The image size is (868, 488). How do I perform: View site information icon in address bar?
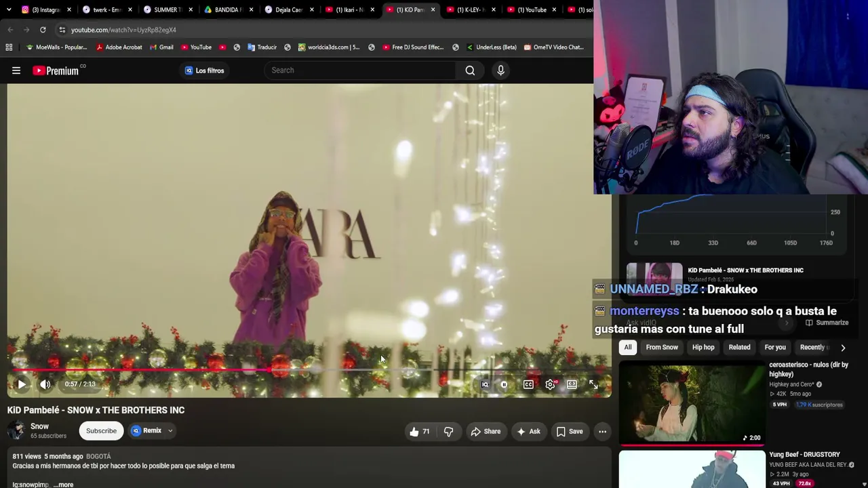click(62, 30)
